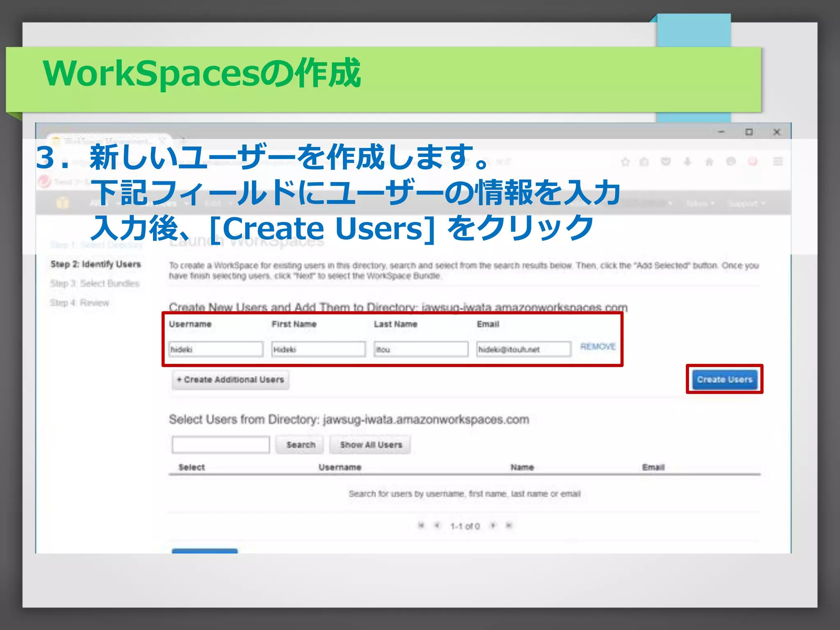Click the Show All Users button
The width and height of the screenshot is (840, 630).
370,445
